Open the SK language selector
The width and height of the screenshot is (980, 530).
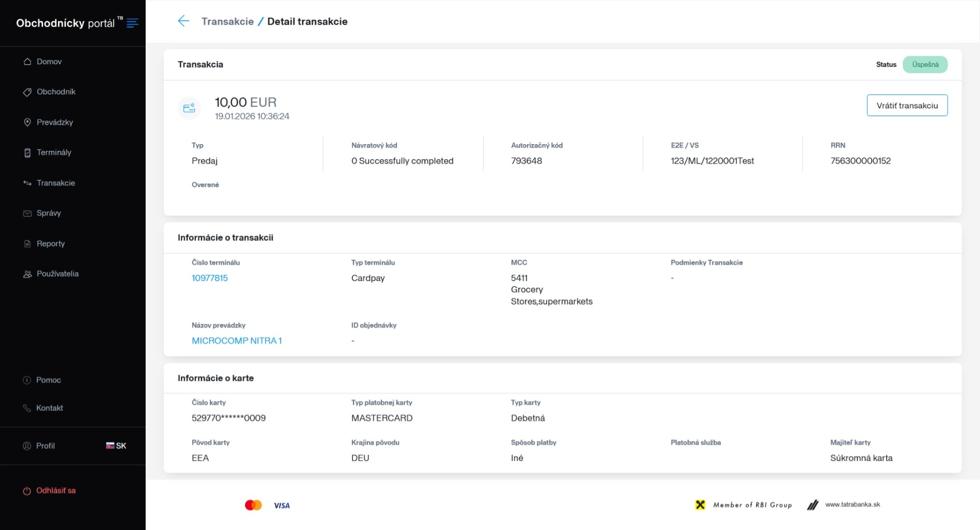116,446
